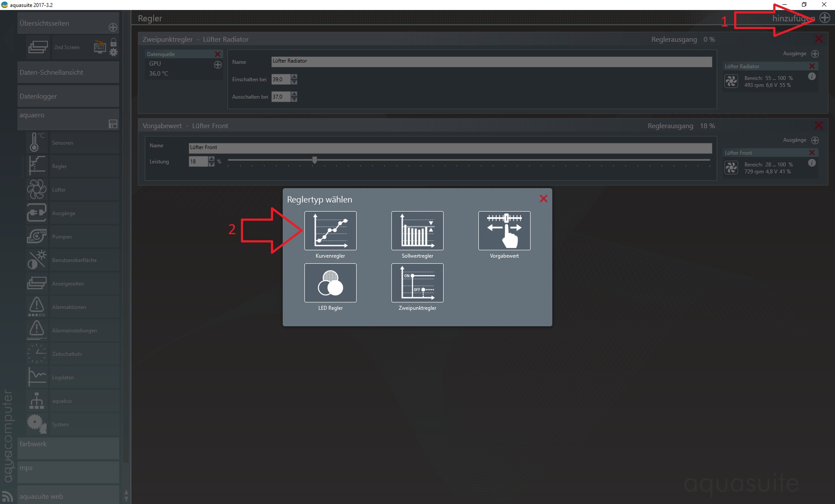Choose the Kurvenregler controller type
This screenshot has width=835, height=504.
pos(330,231)
